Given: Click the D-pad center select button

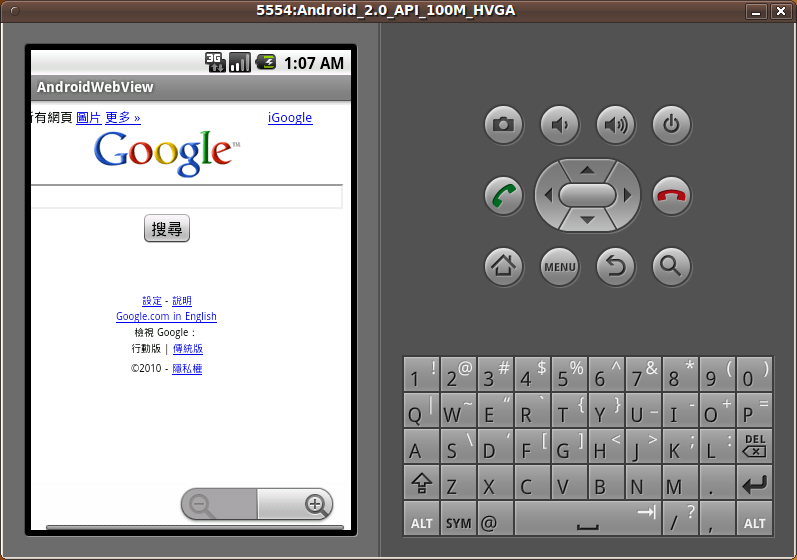Looking at the screenshot, I should pyautogui.click(x=588, y=195).
